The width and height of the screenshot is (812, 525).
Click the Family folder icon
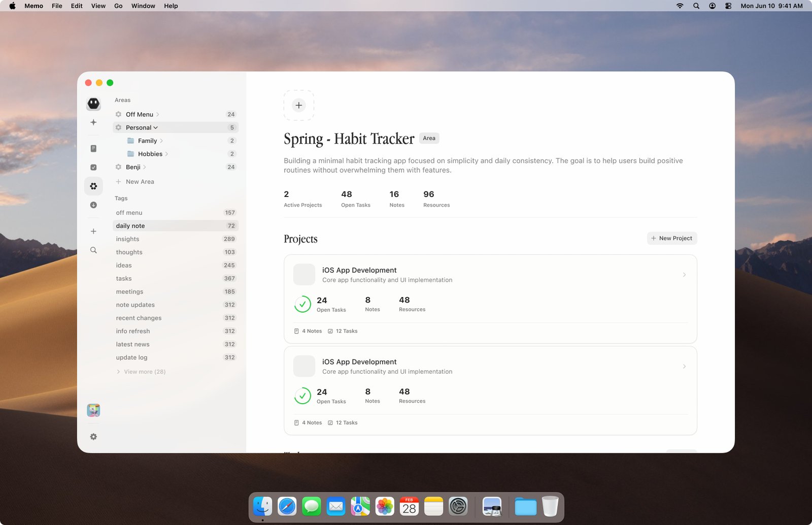tap(130, 141)
